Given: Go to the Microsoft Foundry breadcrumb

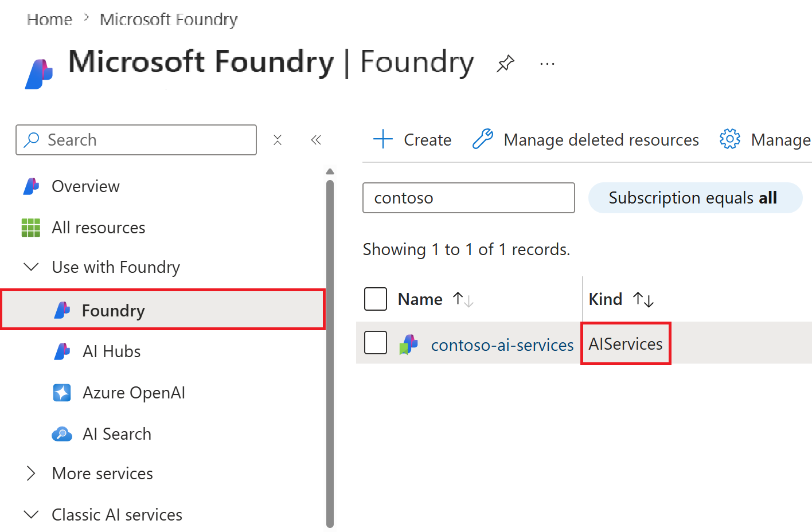Looking at the screenshot, I should point(169,19).
